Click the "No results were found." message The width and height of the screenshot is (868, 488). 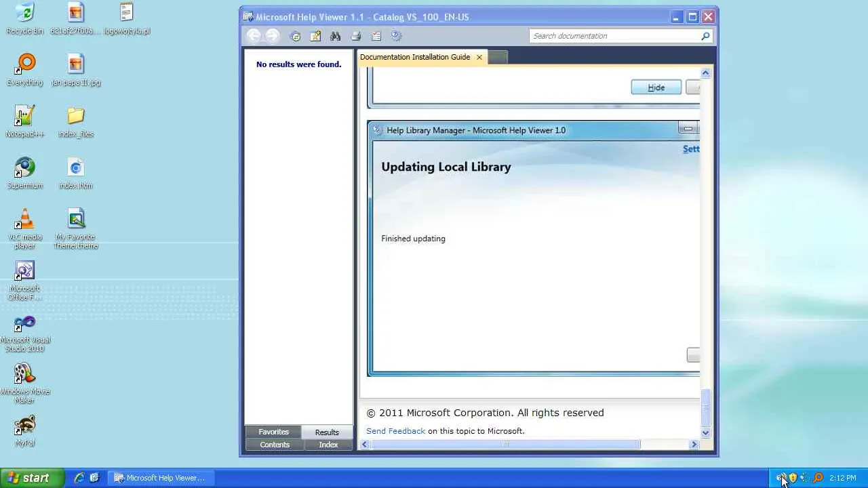[x=298, y=64]
